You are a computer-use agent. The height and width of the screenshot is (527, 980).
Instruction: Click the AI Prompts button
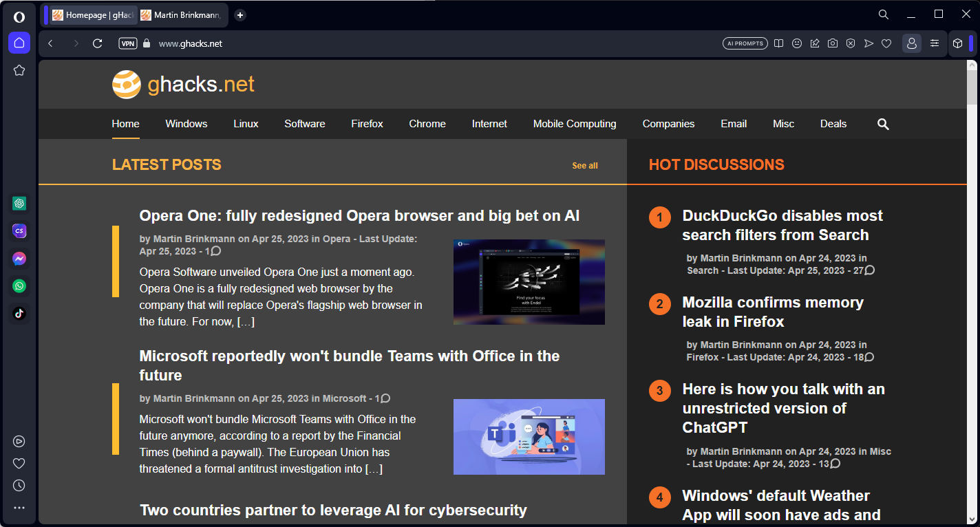tap(745, 43)
